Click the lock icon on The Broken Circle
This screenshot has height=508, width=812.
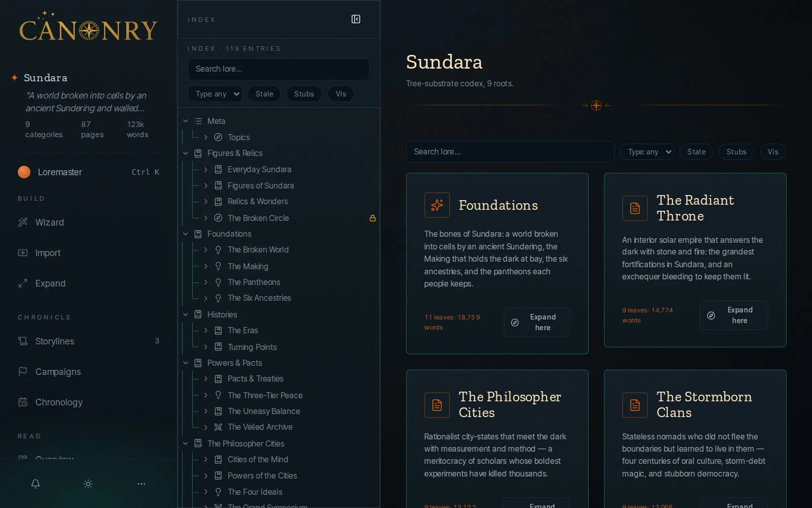pos(373,218)
